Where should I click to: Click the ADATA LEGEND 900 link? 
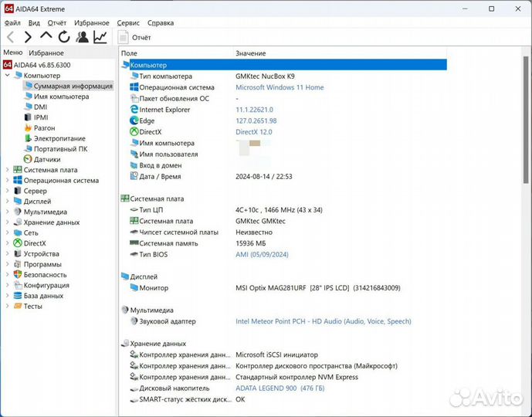point(268,388)
